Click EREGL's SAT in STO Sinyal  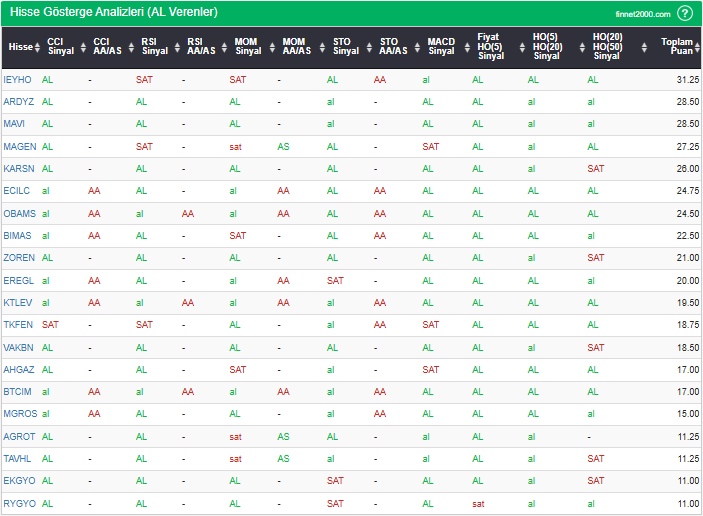pyautogui.click(x=335, y=281)
